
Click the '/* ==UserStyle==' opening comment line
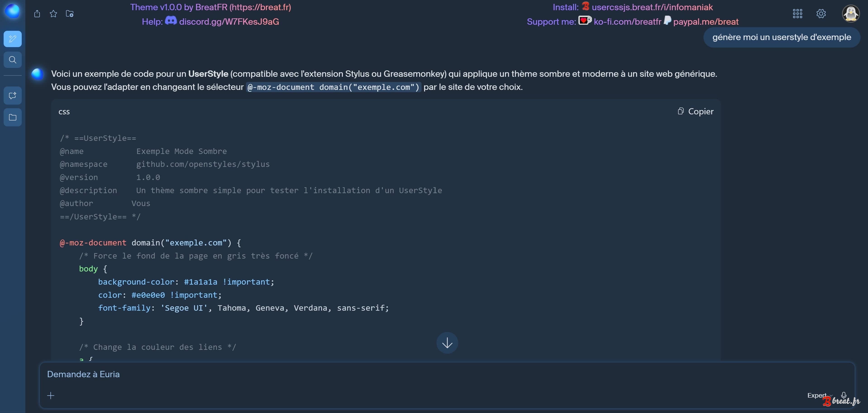(98, 138)
